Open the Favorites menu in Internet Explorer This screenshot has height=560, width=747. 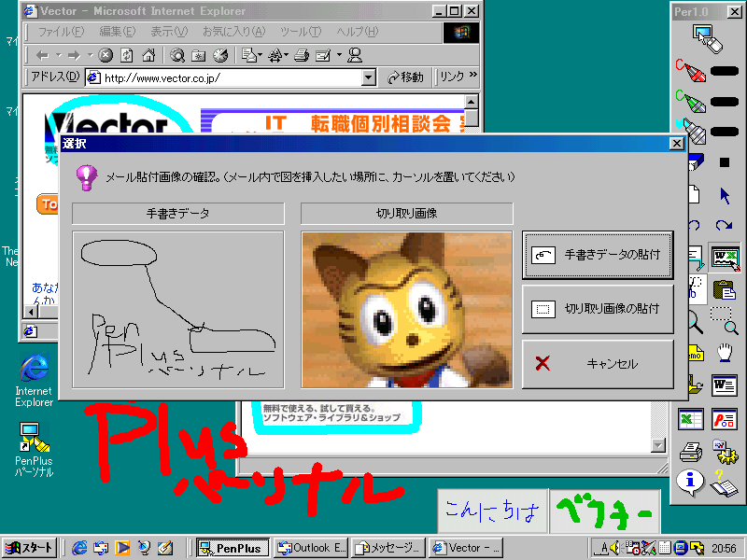(234, 32)
